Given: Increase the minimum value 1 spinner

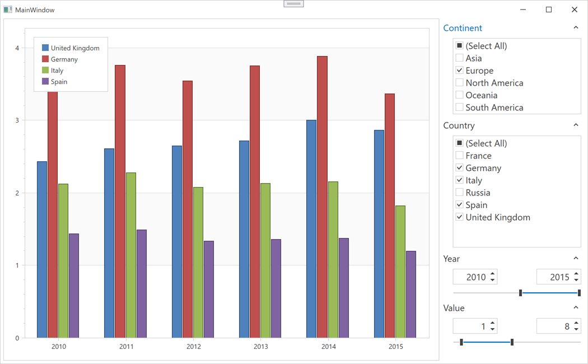Looking at the screenshot, I should click(492, 323).
